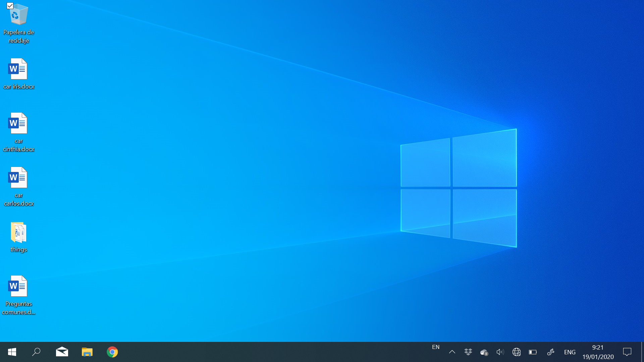Click the Show desktop sliver at taskbar end
The image size is (644, 362).
tap(642, 352)
